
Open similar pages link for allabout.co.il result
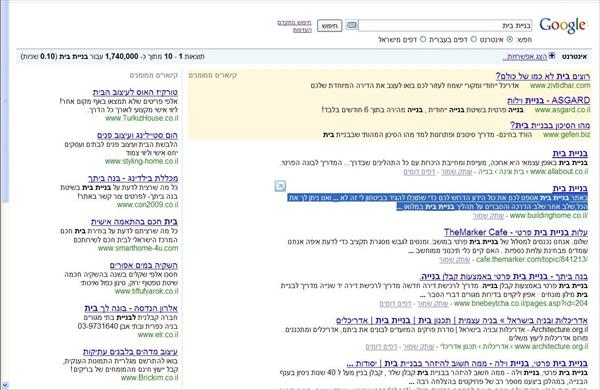point(419,172)
